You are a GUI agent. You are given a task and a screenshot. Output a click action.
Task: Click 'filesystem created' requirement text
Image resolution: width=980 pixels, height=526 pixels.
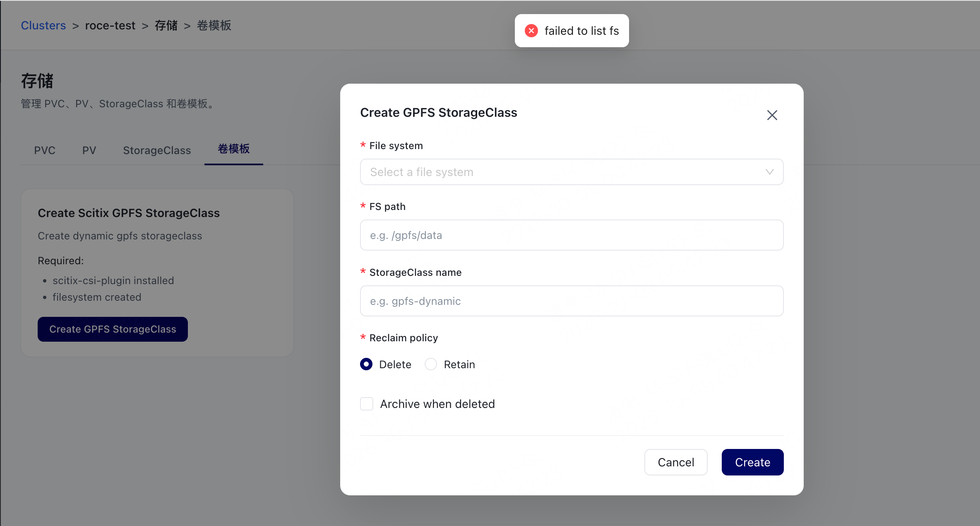pyautogui.click(x=97, y=297)
